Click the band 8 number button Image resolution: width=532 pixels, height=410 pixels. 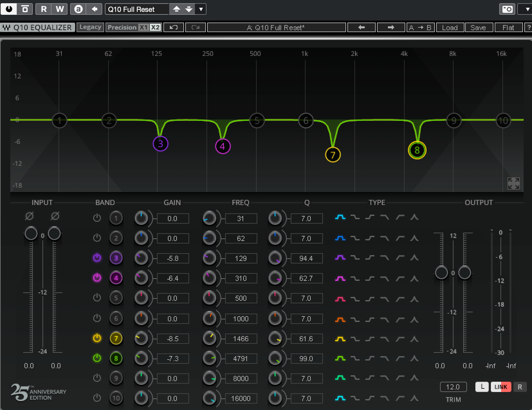pyautogui.click(x=116, y=358)
